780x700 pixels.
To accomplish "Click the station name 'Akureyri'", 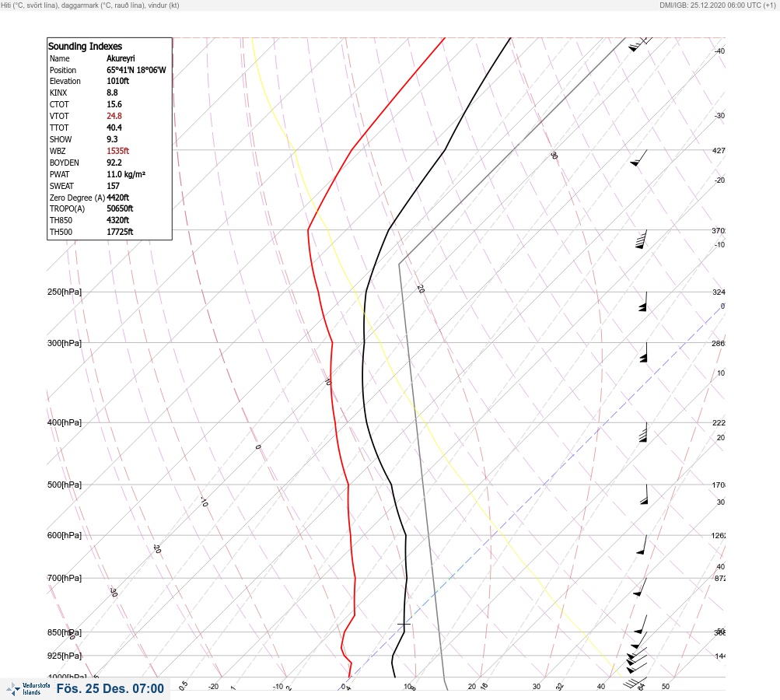I will pyautogui.click(x=121, y=58).
